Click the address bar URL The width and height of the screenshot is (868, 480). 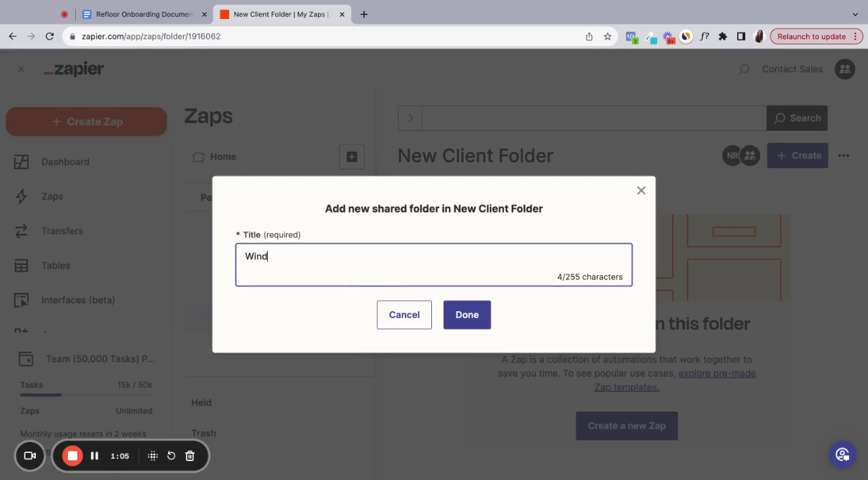(151, 37)
